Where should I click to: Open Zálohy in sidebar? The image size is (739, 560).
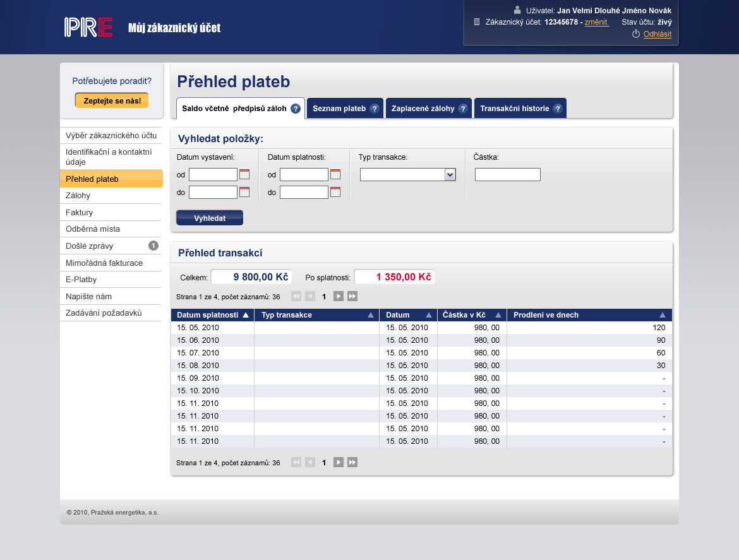pyautogui.click(x=111, y=196)
